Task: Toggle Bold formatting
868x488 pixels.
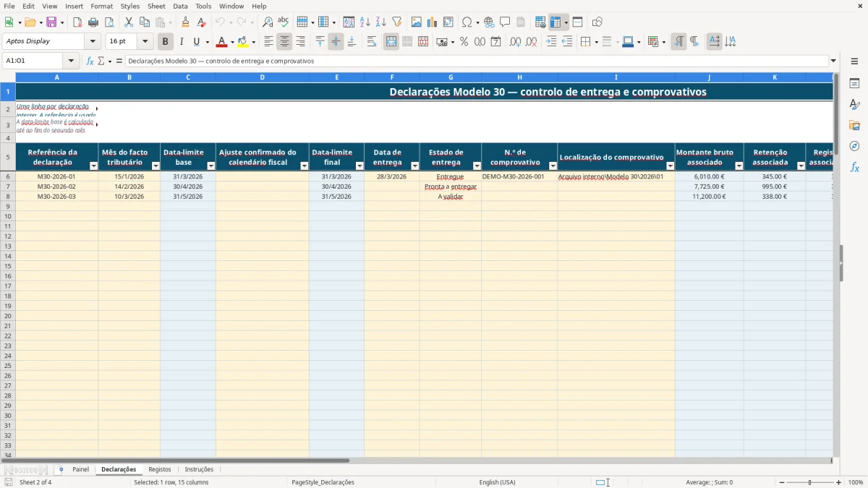Action: click(166, 42)
